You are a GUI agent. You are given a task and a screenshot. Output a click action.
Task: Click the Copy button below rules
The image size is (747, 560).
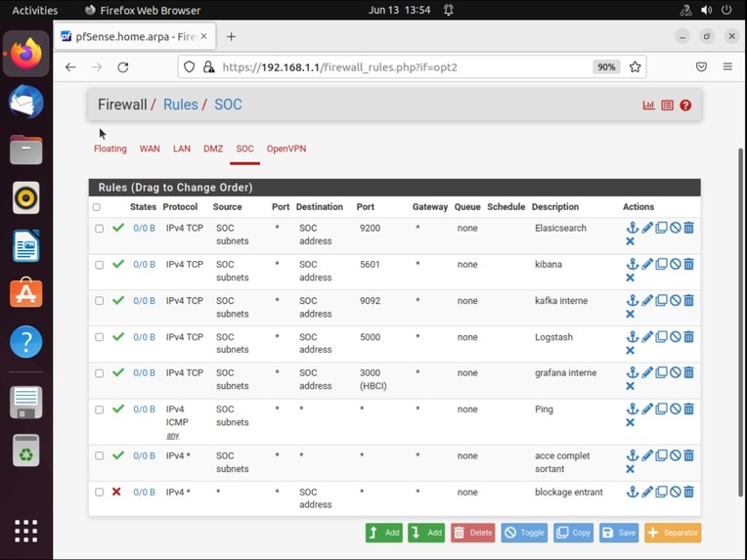coord(573,533)
